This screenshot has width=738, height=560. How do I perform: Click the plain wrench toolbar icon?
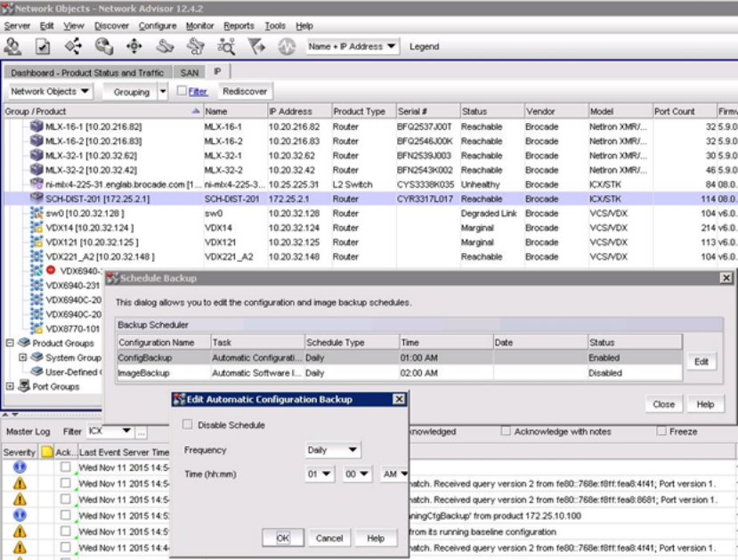coord(165,46)
